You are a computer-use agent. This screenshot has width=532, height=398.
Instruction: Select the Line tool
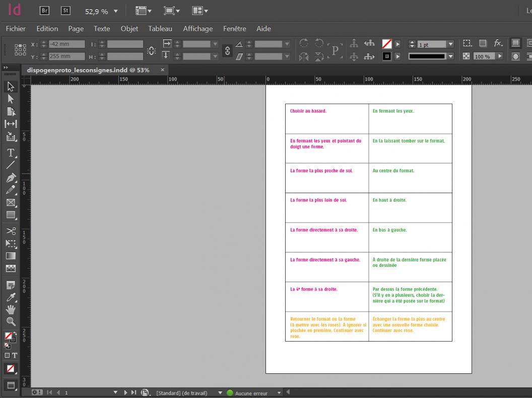pyautogui.click(x=11, y=165)
